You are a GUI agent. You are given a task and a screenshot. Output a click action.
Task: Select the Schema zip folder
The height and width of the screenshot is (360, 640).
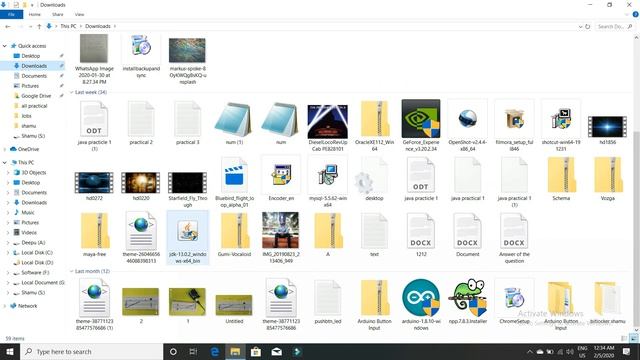561,175
